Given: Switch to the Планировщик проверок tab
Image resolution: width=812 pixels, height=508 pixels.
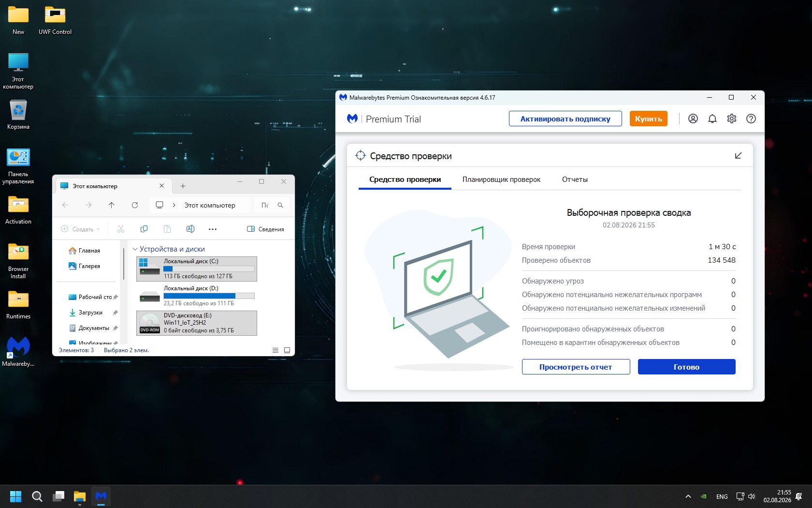Looking at the screenshot, I should [501, 179].
